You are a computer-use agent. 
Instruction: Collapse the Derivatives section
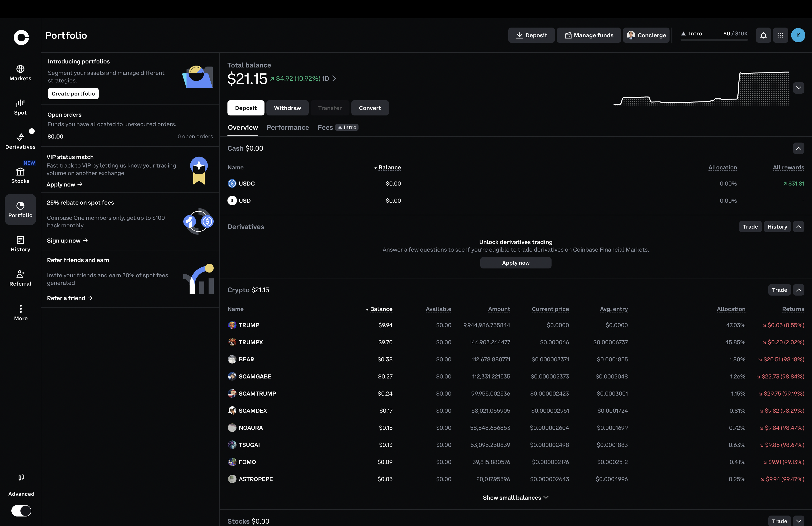pos(799,227)
